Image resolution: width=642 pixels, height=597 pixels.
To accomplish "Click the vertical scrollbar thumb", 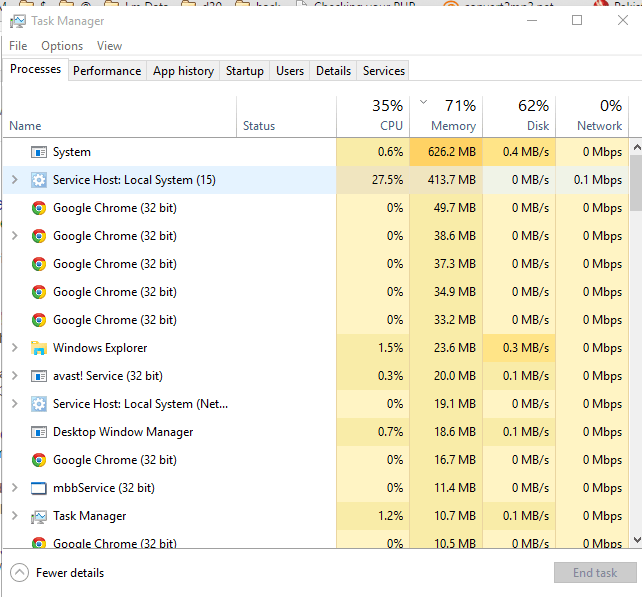I will coord(637,183).
